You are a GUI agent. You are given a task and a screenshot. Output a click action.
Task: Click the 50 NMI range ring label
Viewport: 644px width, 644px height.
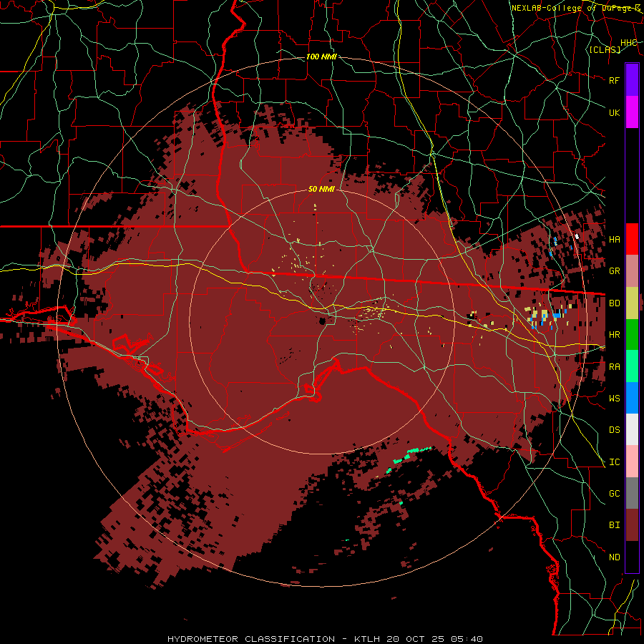click(321, 189)
